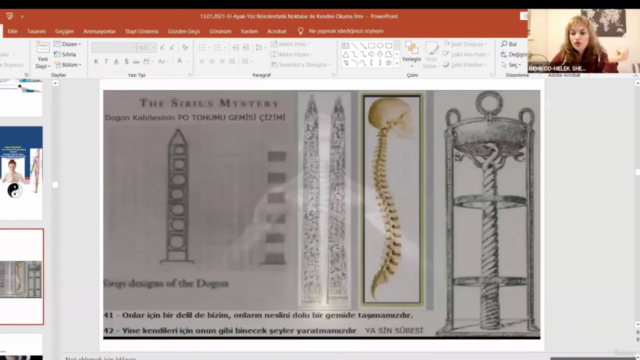Open the font name combo box
The image size is (640, 360).
(113, 48)
